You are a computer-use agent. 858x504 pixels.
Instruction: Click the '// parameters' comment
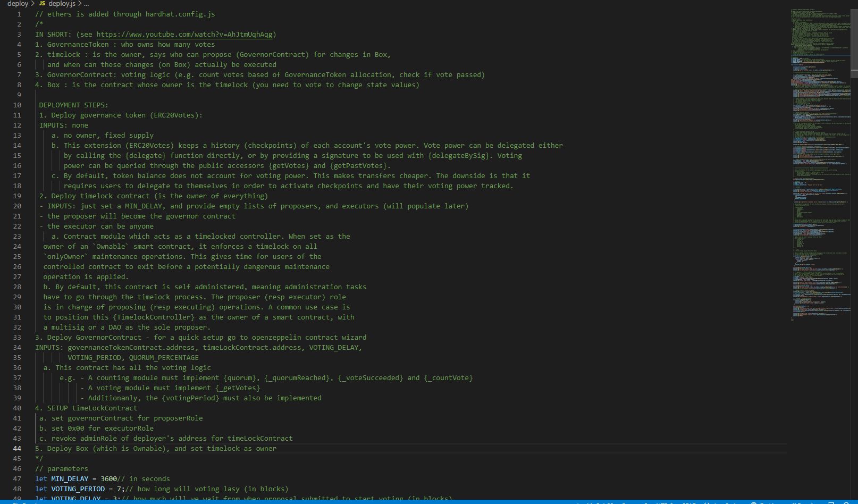[62, 468]
